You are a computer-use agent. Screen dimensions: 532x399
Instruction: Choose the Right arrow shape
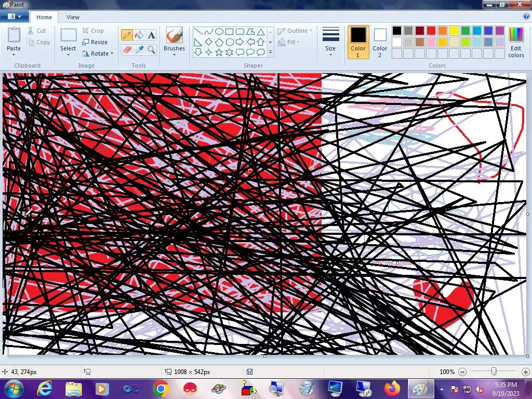pos(240,42)
